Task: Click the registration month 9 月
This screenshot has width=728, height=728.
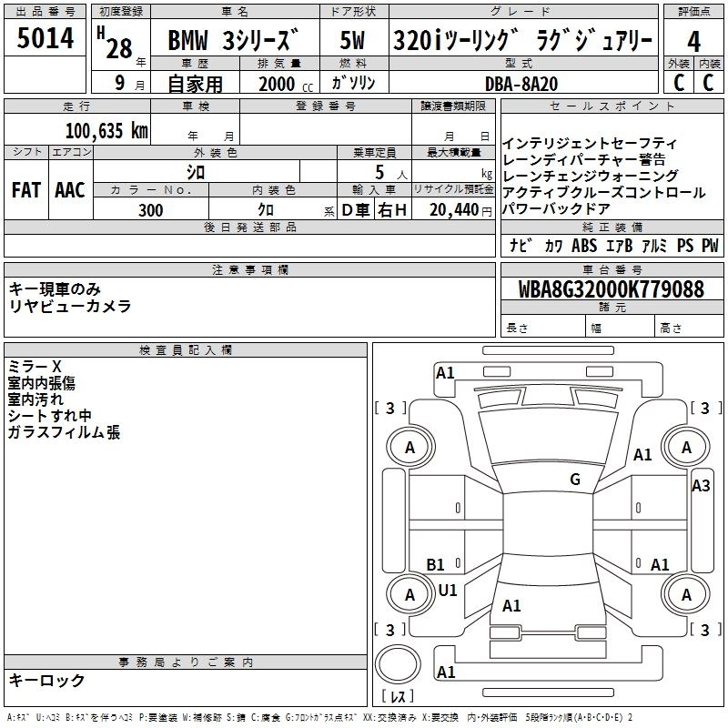Action: [x=129, y=83]
